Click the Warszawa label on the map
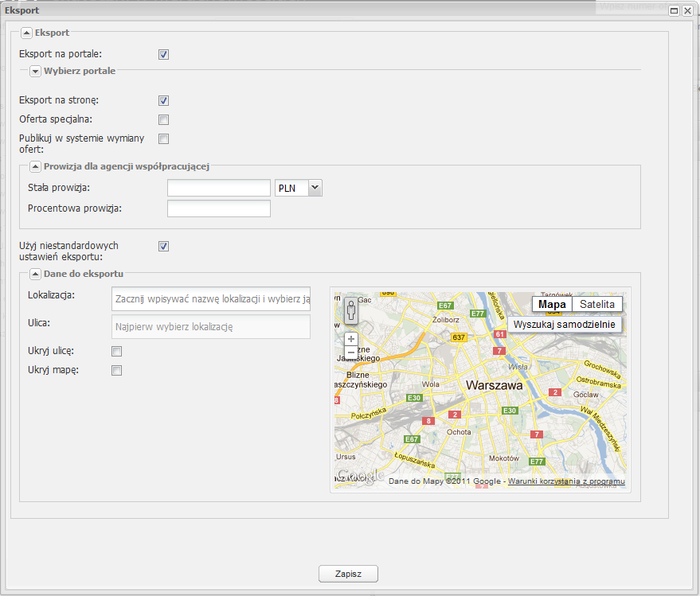Image resolution: width=700 pixels, height=596 pixels. [495, 385]
